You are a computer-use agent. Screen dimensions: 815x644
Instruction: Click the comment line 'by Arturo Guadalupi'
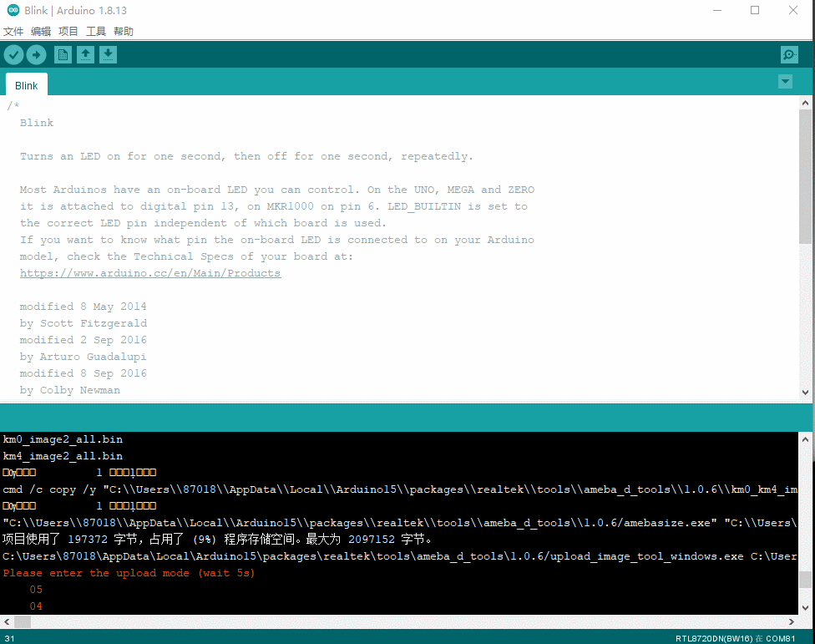84,357
